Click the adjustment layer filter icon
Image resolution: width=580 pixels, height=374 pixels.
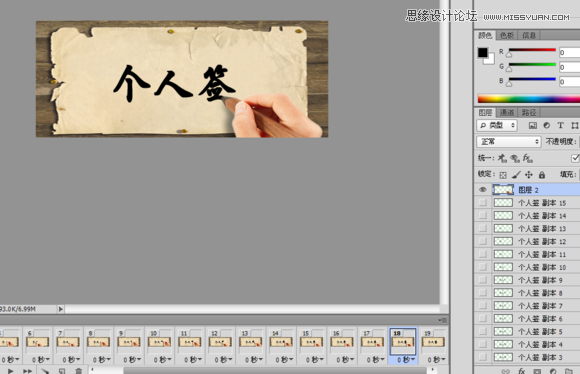pos(547,125)
